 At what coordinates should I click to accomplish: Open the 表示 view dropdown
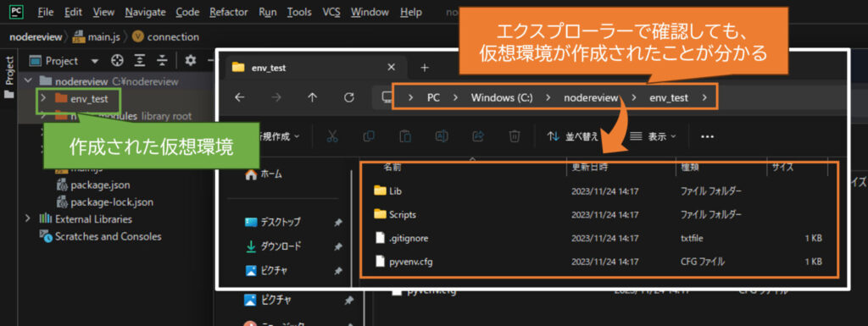click(x=654, y=136)
